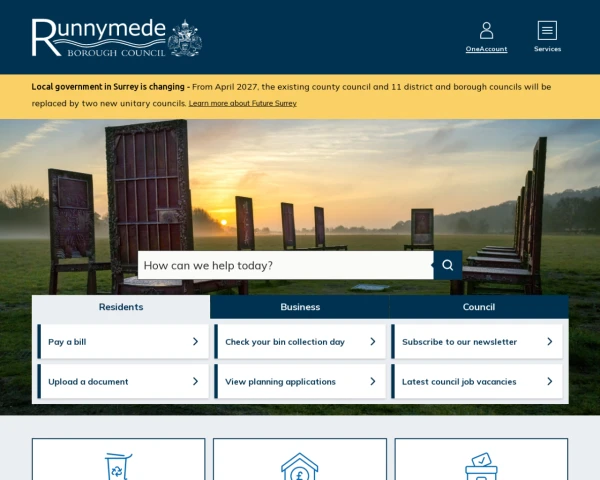Open Latest council job vacancies link

pos(459,382)
